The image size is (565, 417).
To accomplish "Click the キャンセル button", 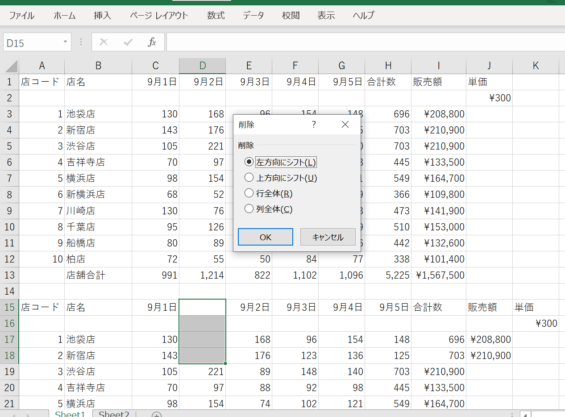I will [x=328, y=237].
